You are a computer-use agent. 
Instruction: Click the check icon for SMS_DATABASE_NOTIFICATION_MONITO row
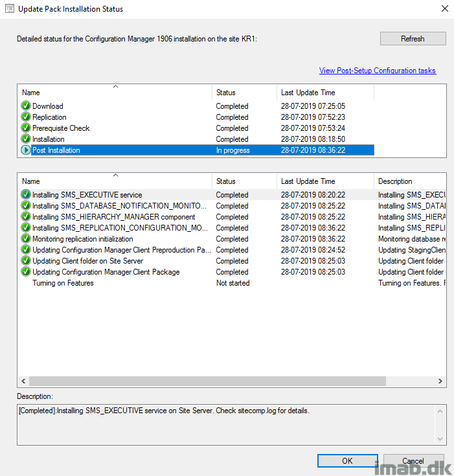coord(26,205)
